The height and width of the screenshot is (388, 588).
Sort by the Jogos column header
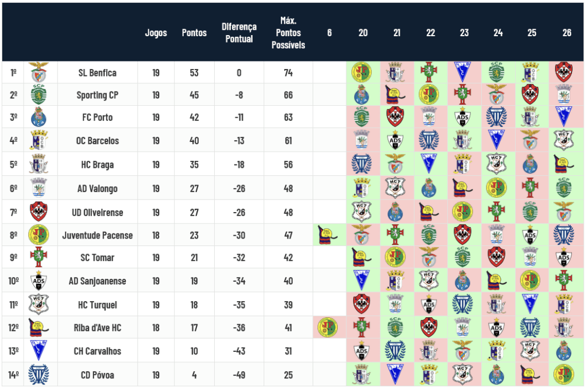(x=156, y=33)
